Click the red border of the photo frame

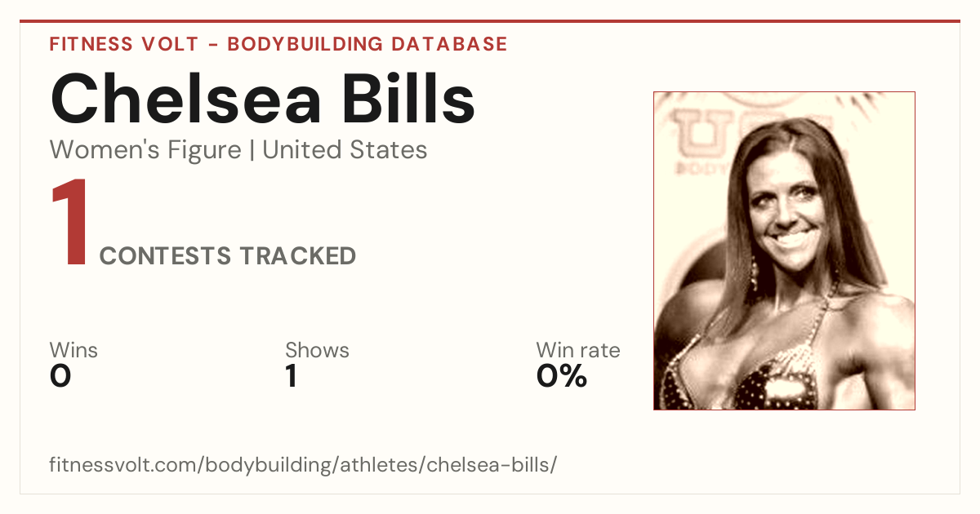653,250
